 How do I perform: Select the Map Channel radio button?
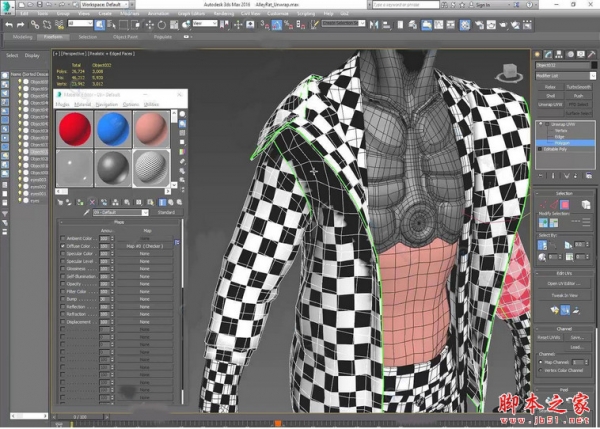tap(540, 363)
